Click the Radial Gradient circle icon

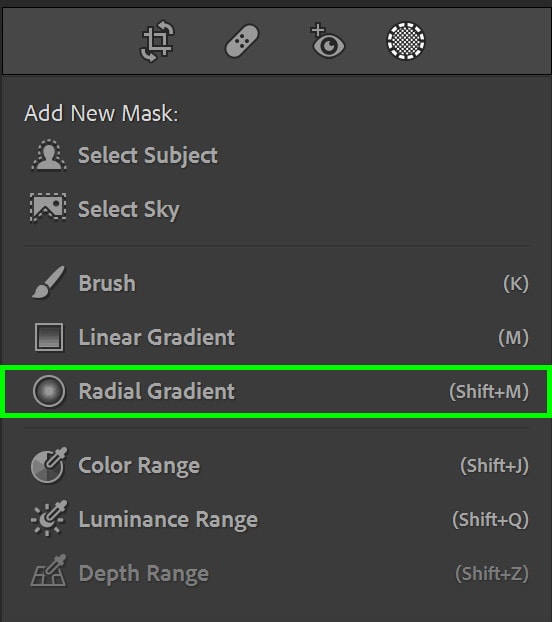pyautogui.click(x=49, y=392)
